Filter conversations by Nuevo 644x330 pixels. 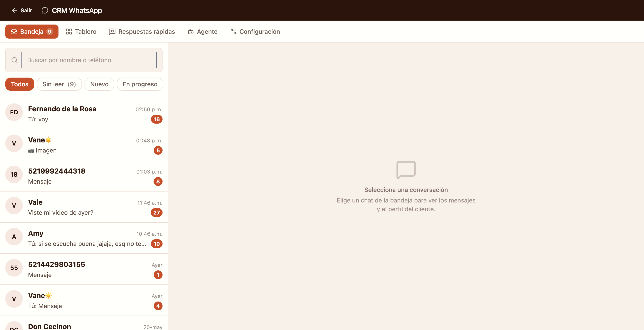(99, 84)
